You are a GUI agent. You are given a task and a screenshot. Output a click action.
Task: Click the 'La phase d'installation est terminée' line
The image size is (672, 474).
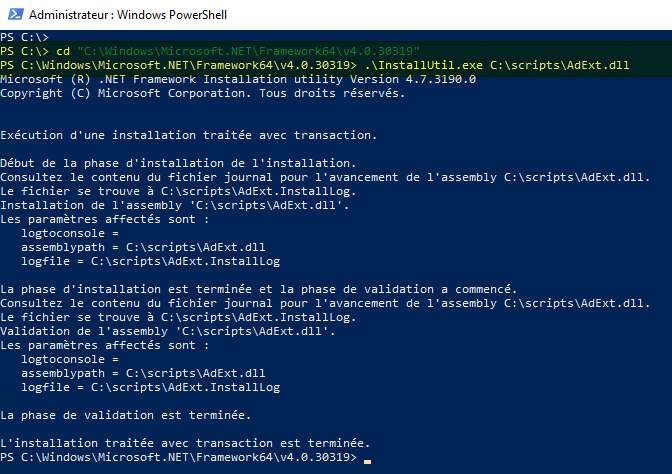(x=258, y=289)
